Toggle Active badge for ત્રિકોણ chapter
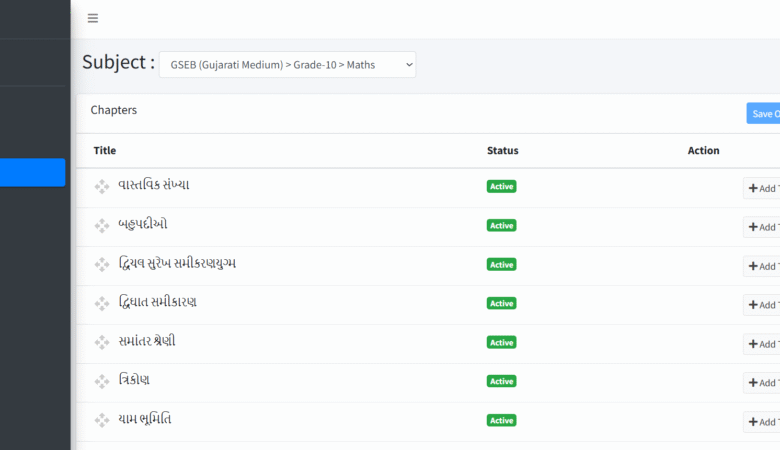Viewport: 780px width, 450px height. click(501, 381)
